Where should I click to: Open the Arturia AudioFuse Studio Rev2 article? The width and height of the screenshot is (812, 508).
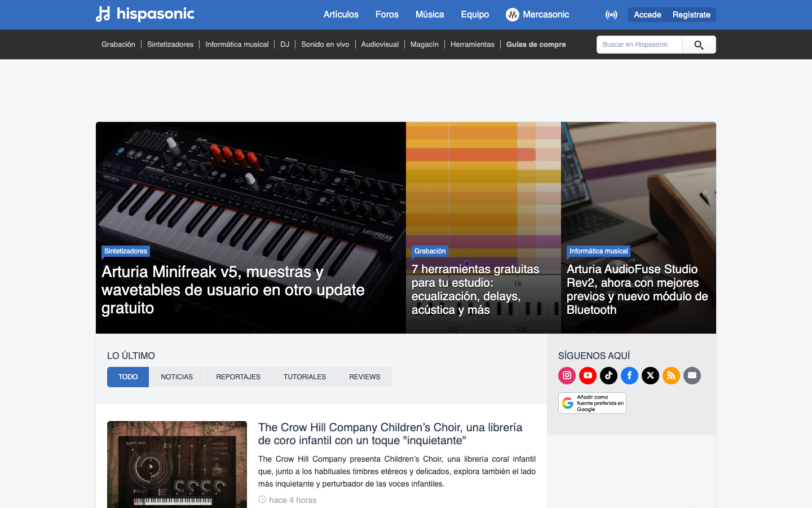click(637, 290)
